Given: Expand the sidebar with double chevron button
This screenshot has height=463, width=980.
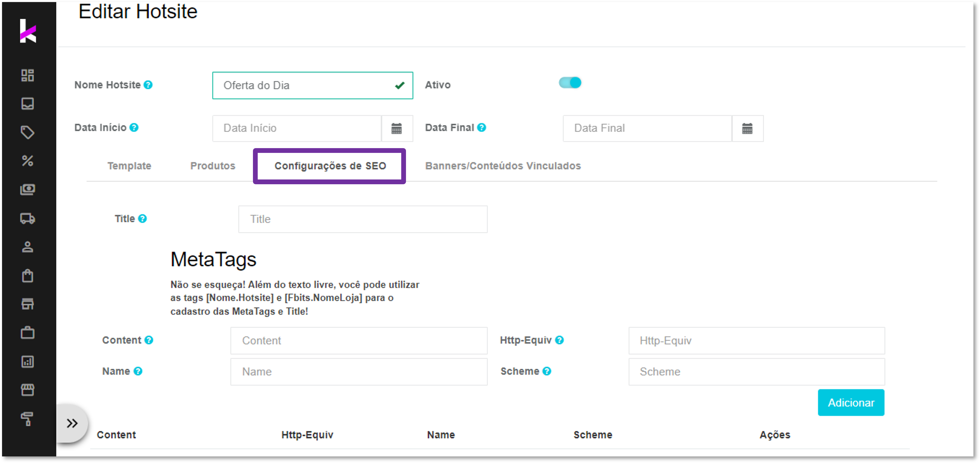Looking at the screenshot, I should coord(72,423).
